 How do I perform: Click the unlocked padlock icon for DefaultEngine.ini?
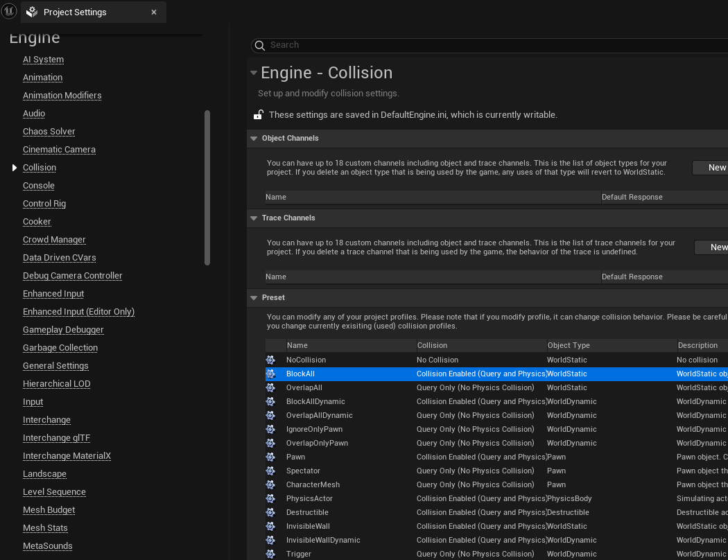pyautogui.click(x=259, y=114)
